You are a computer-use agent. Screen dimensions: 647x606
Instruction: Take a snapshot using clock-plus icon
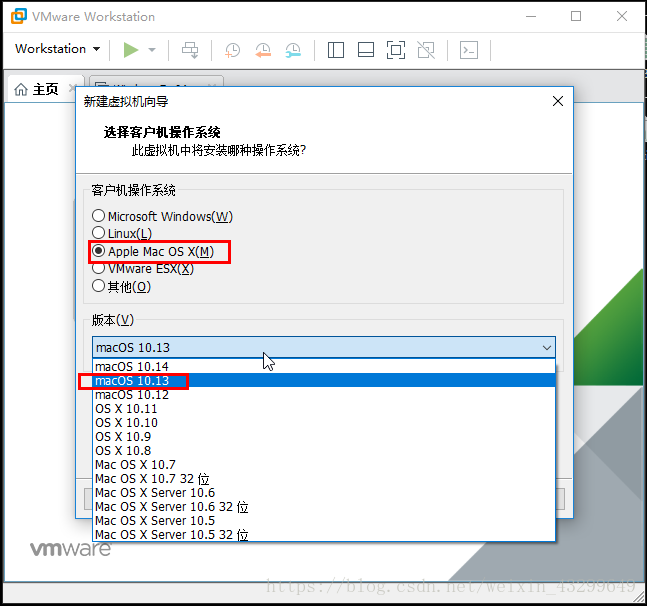(232, 50)
